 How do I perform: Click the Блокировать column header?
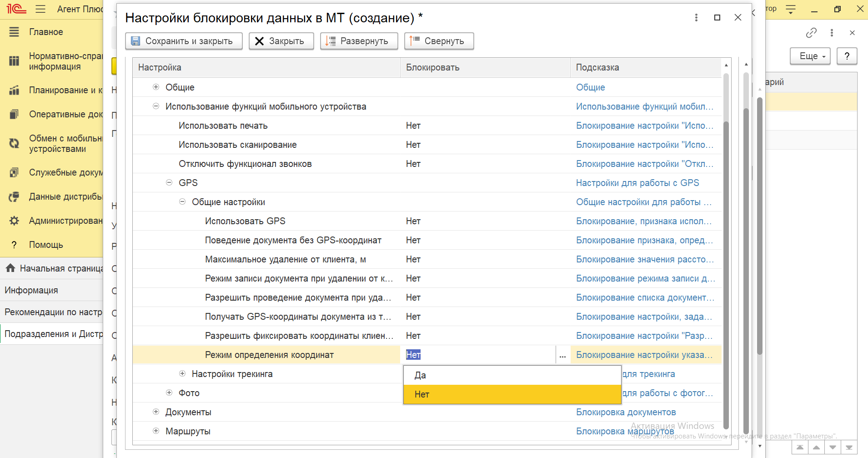point(485,67)
